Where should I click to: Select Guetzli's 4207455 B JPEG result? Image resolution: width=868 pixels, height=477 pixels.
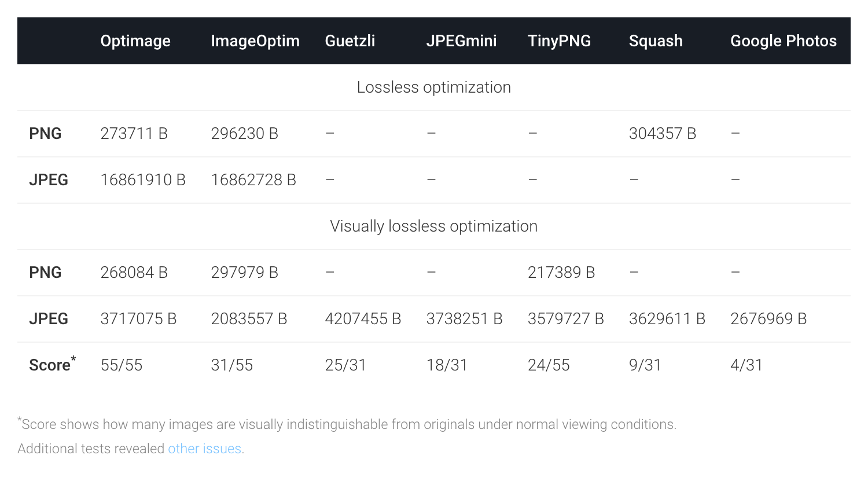(x=363, y=318)
